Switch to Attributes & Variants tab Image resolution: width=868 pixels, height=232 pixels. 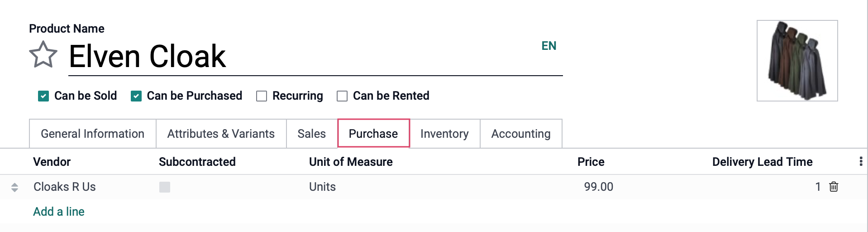[221, 134]
